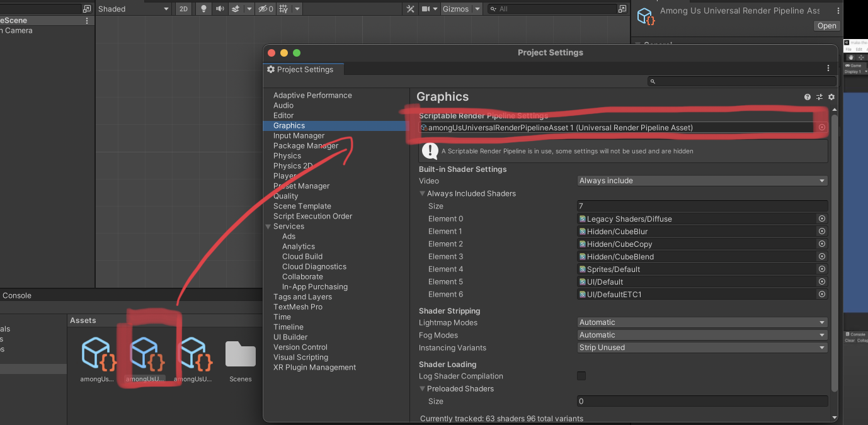Open object picker for Sprites/Default
This screenshot has height=425, width=868.
822,269
